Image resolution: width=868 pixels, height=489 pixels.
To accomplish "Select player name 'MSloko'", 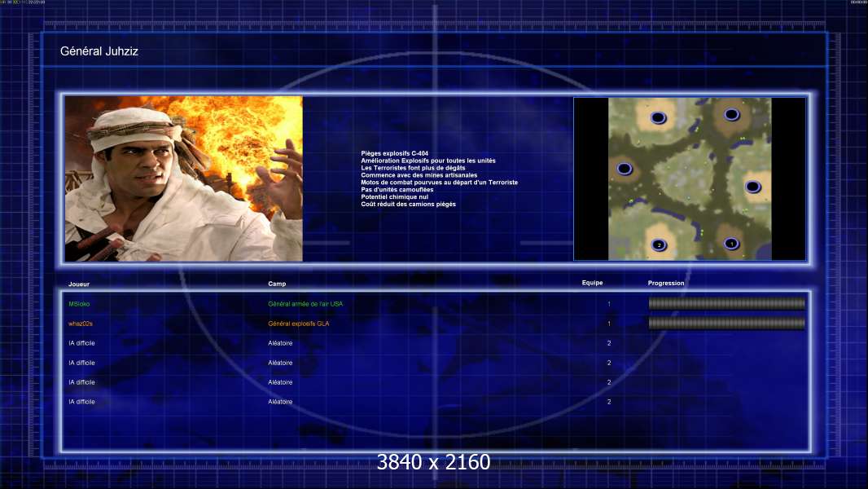I will coord(79,304).
